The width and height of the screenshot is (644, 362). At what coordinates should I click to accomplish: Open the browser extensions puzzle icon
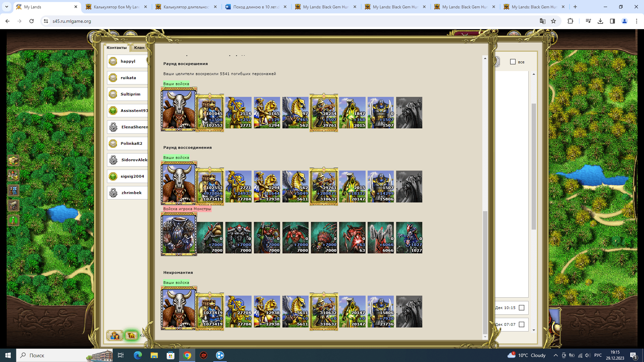(570, 21)
